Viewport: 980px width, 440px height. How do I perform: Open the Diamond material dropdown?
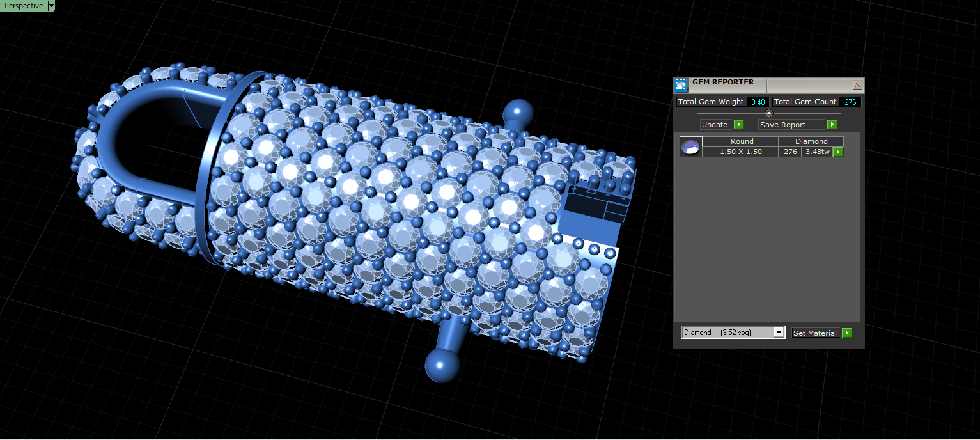733,333
